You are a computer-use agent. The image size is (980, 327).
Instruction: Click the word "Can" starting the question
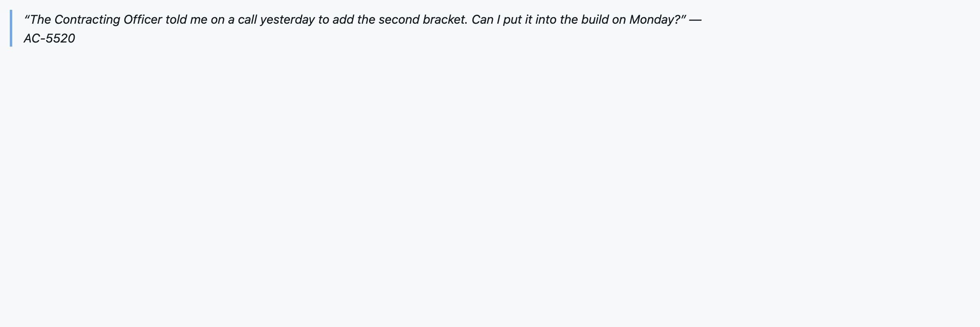point(482,20)
